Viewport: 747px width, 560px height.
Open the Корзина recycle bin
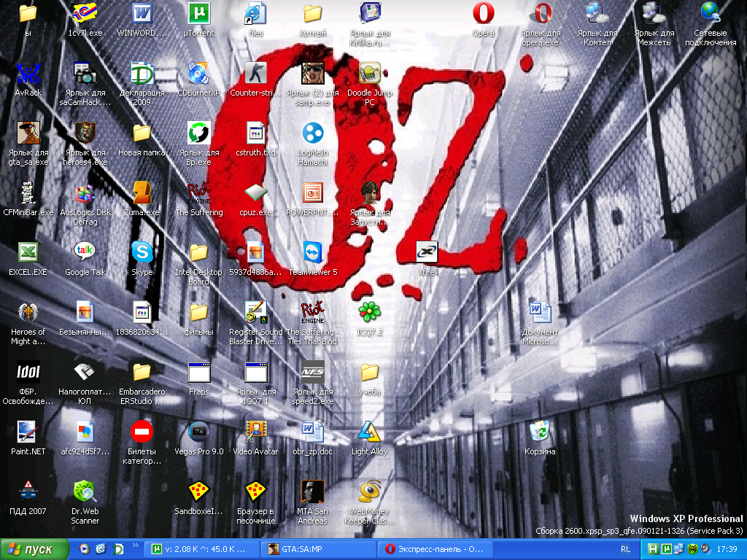pyautogui.click(x=540, y=437)
